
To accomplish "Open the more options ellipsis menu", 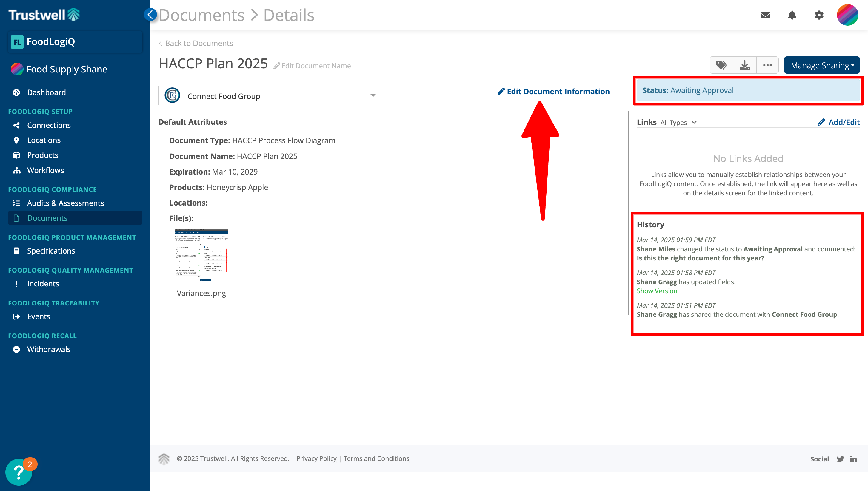I will point(767,65).
